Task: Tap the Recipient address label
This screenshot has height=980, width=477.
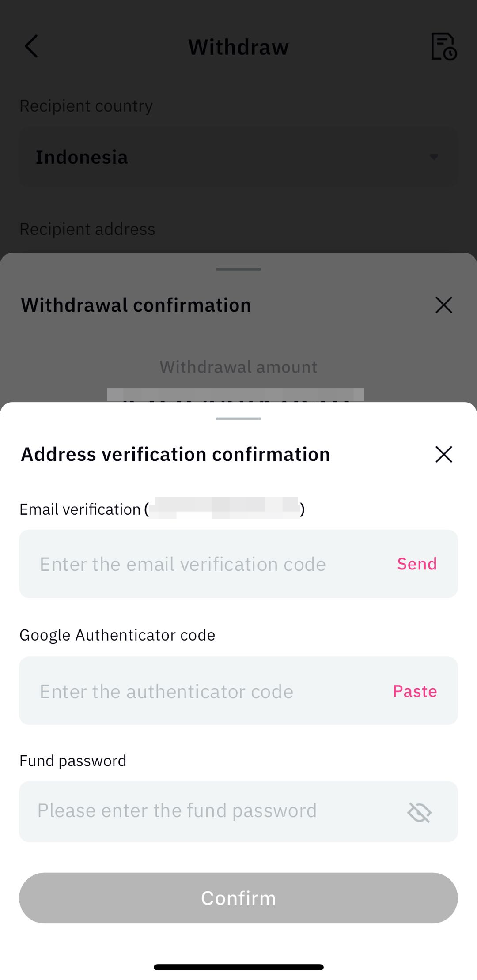Action: tap(87, 229)
